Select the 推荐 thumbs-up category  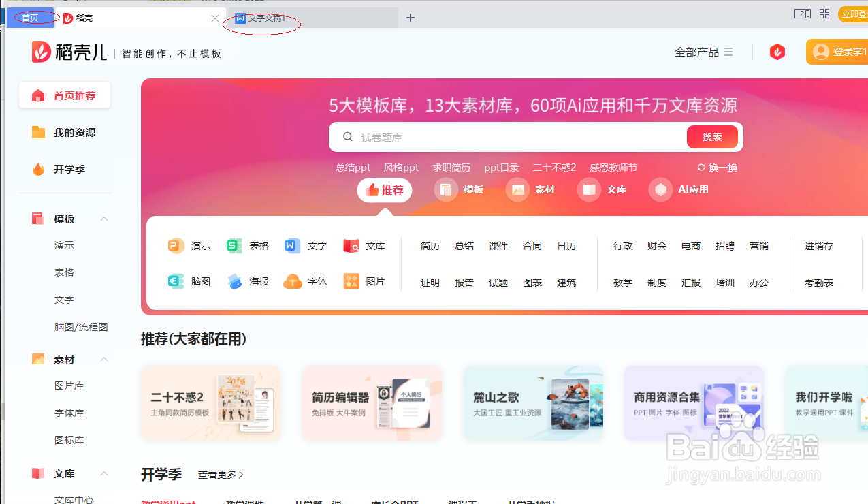[385, 190]
